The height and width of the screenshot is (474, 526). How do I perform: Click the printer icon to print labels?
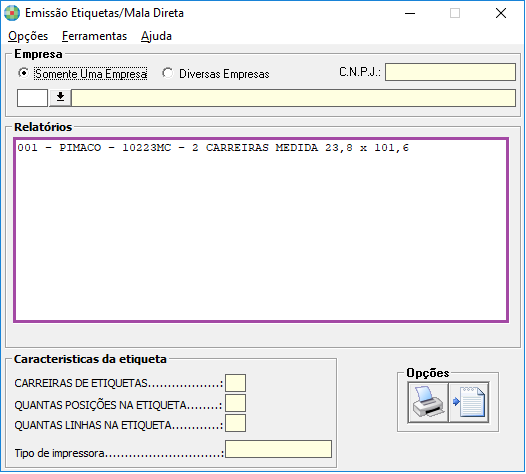coord(428,402)
